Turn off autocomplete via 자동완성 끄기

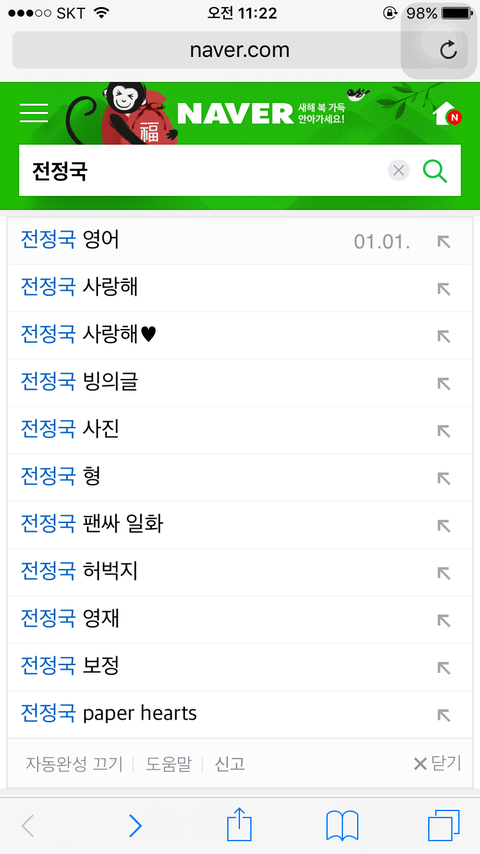click(74, 764)
